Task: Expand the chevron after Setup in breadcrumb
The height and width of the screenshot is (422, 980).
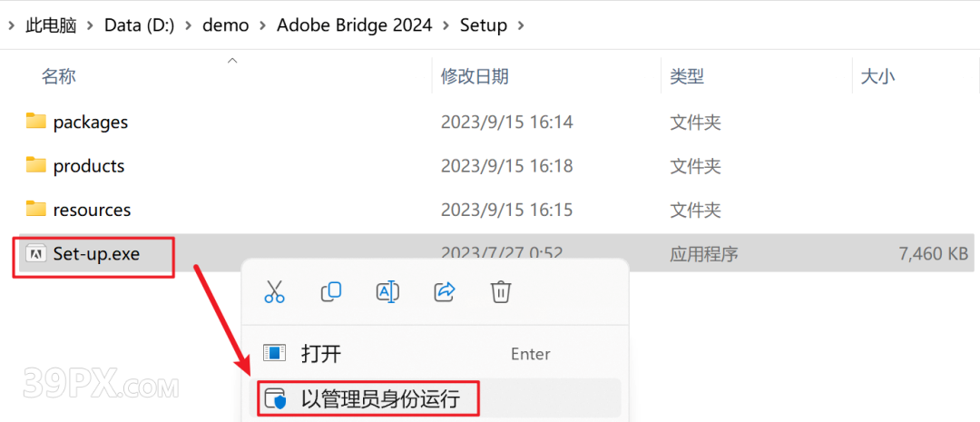Action: click(x=521, y=25)
